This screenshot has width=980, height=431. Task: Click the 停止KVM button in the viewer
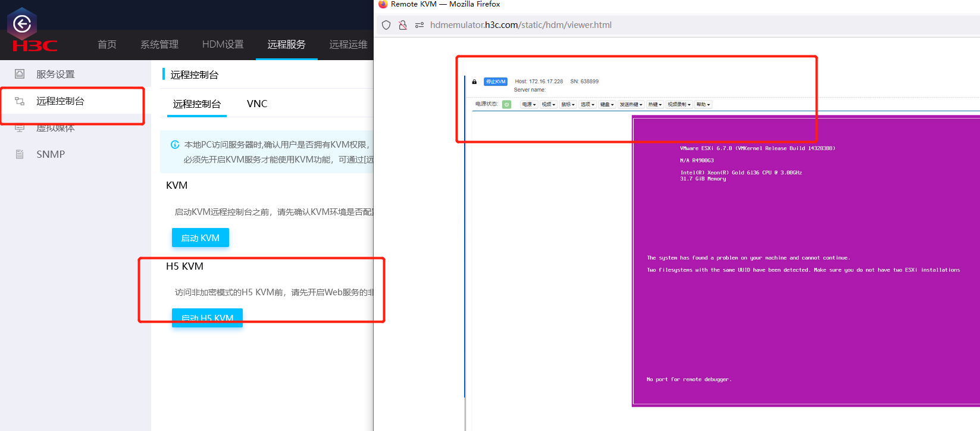(496, 82)
